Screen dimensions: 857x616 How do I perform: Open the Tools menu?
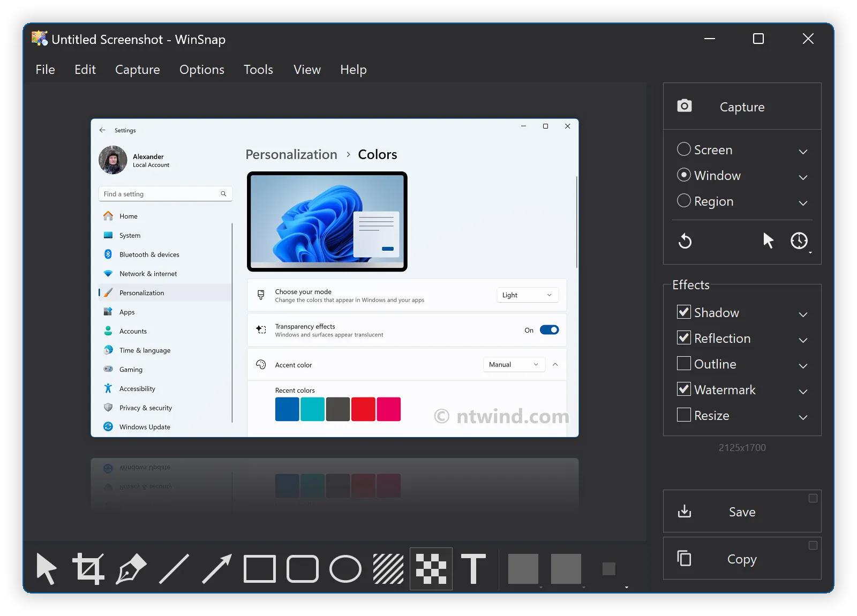(x=258, y=70)
